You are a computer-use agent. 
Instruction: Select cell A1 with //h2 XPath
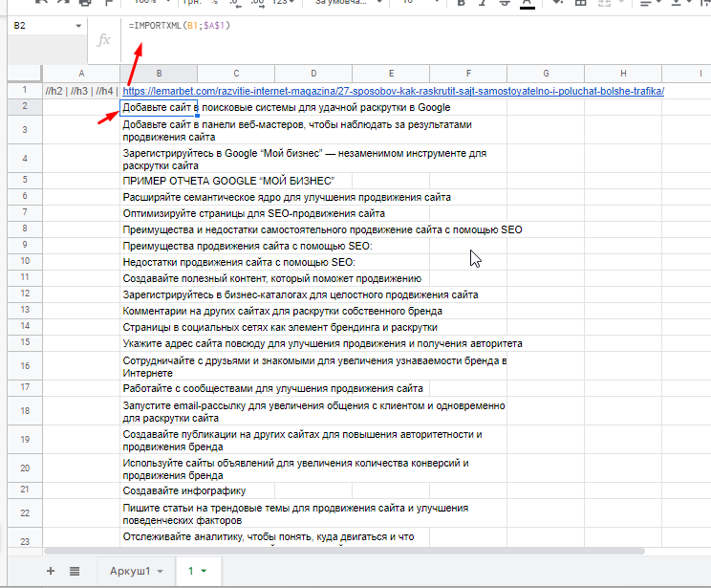(x=80, y=91)
